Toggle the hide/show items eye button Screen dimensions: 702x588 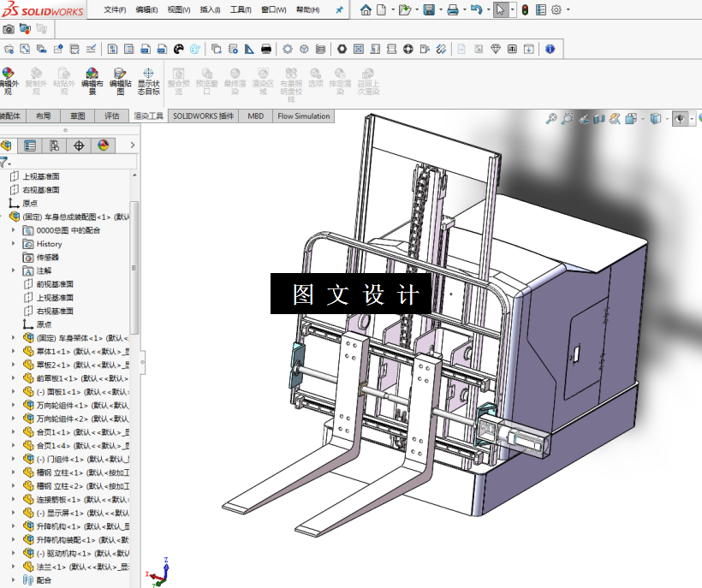click(681, 119)
